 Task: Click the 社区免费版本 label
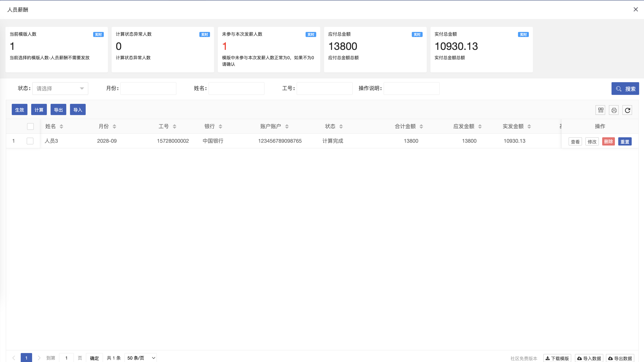pos(523,358)
